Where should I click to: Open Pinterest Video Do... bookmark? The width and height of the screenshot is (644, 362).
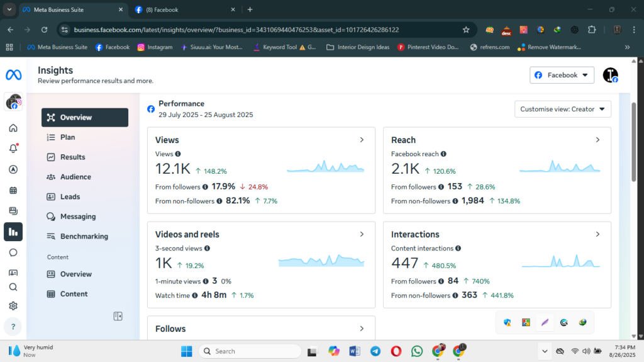pyautogui.click(x=428, y=47)
